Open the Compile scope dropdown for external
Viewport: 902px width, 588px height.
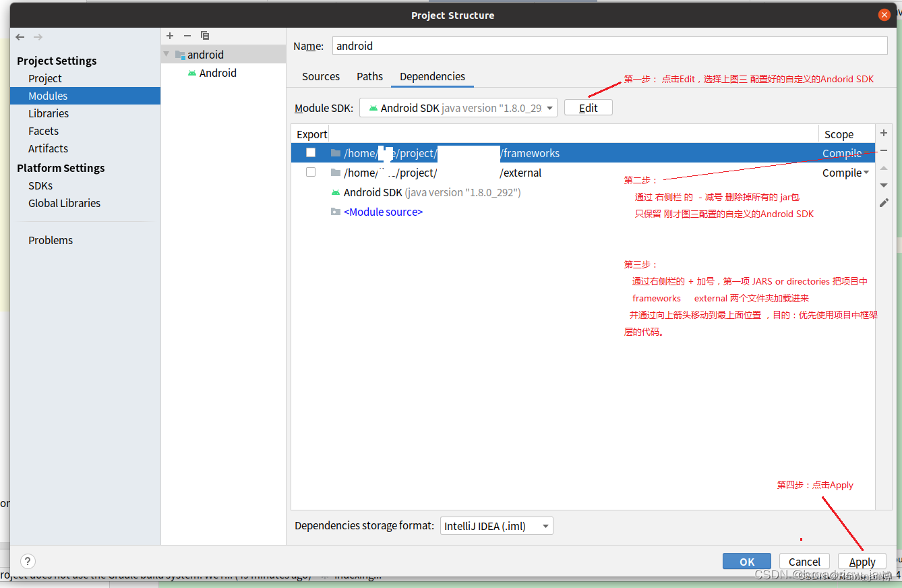(x=846, y=173)
